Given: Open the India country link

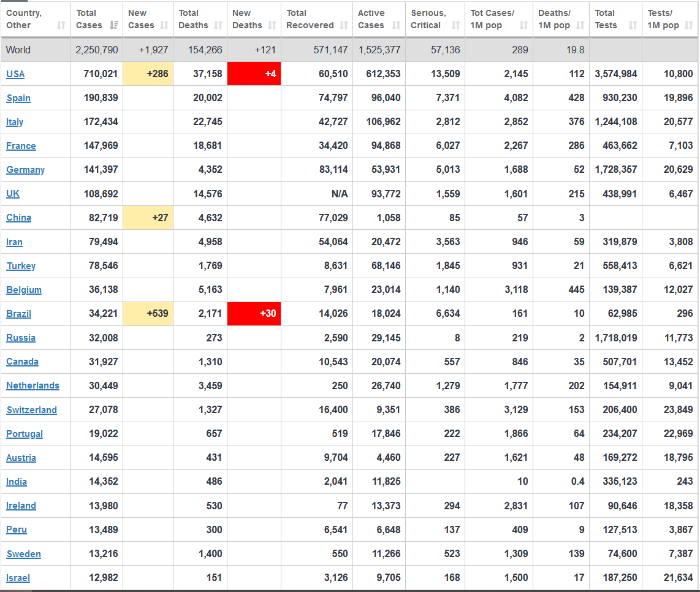Looking at the screenshot, I should pyautogui.click(x=17, y=482).
